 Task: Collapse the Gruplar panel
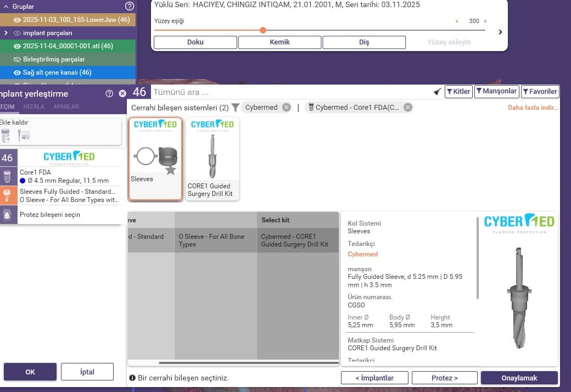[x=5, y=7]
